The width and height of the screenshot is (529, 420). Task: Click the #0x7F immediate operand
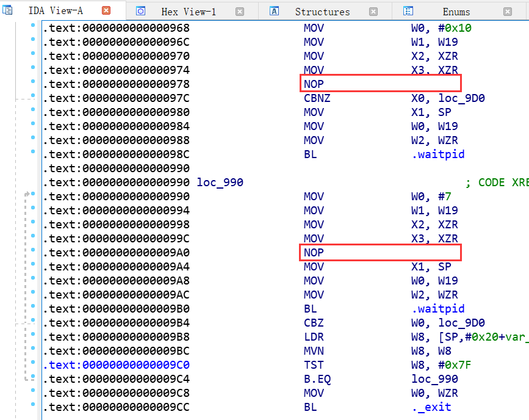point(455,364)
